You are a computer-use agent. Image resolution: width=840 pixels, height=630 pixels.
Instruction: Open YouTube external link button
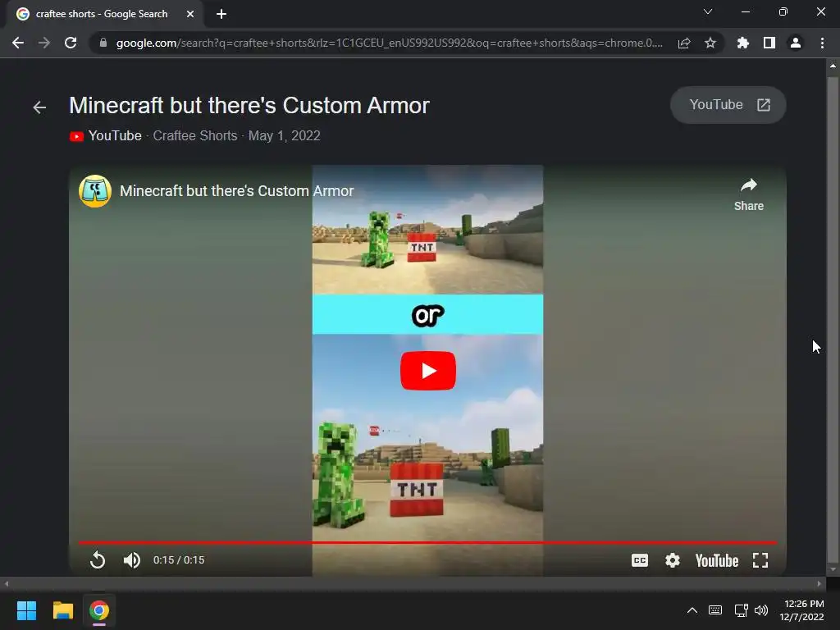point(728,105)
